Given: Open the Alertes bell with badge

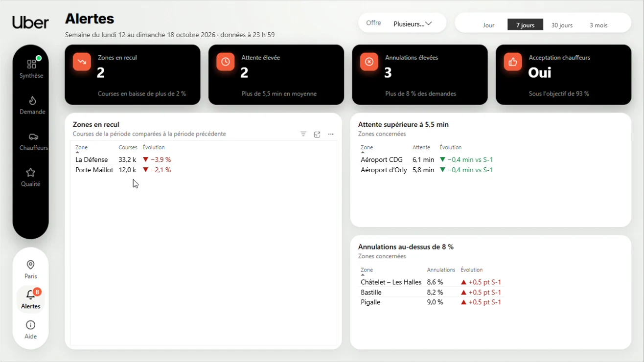Looking at the screenshot, I should click(31, 299).
